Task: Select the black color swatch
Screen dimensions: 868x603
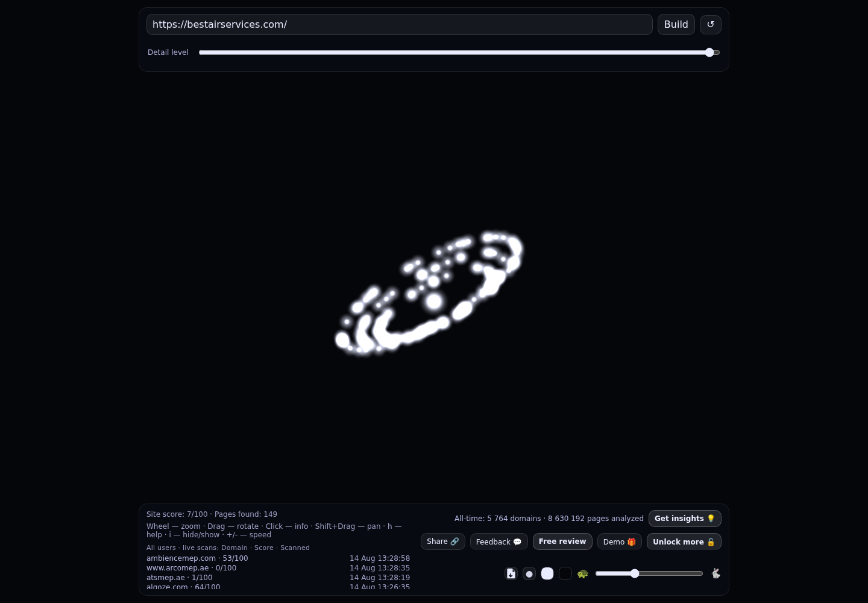Action: tap(565, 573)
